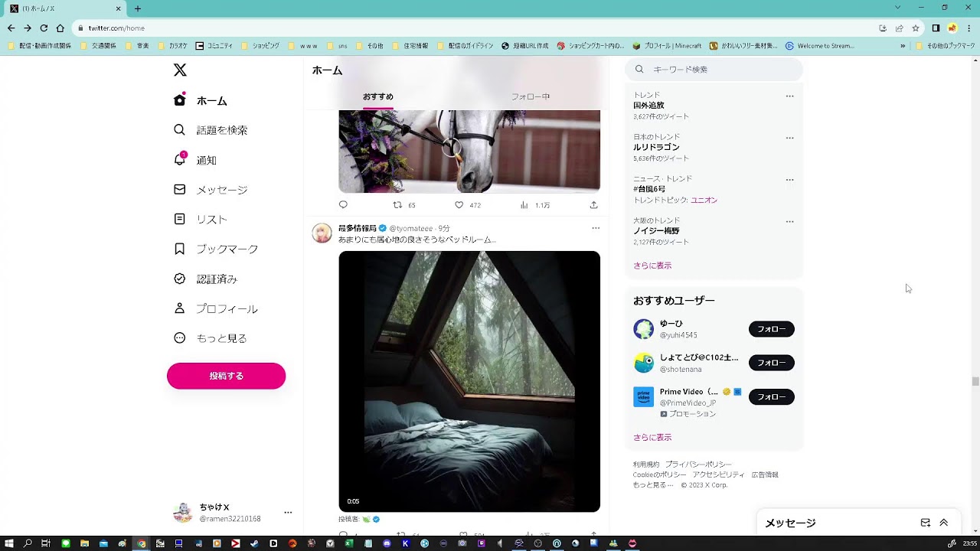Follow the Prime Video account

pos(771,397)
